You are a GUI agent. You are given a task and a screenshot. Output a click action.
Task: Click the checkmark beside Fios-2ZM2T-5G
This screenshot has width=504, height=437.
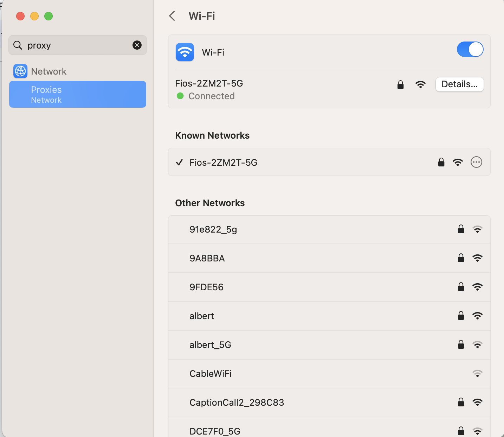[179, 162]
